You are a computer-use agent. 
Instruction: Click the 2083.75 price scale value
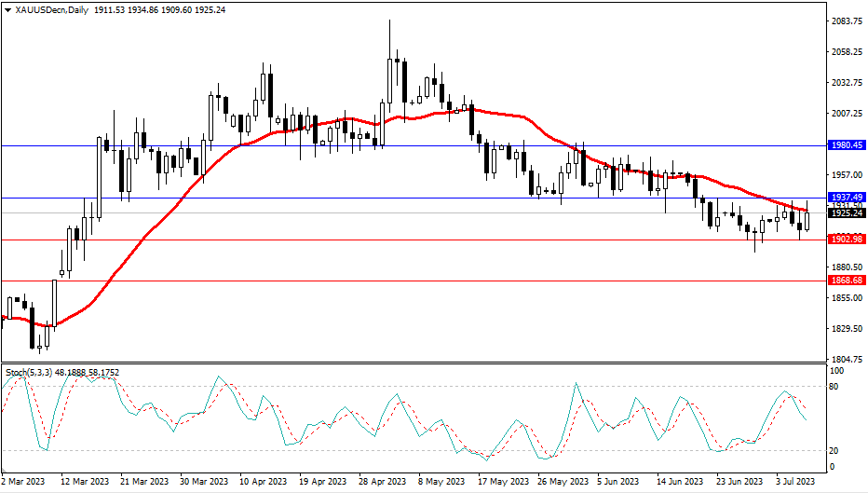[847, 21]
